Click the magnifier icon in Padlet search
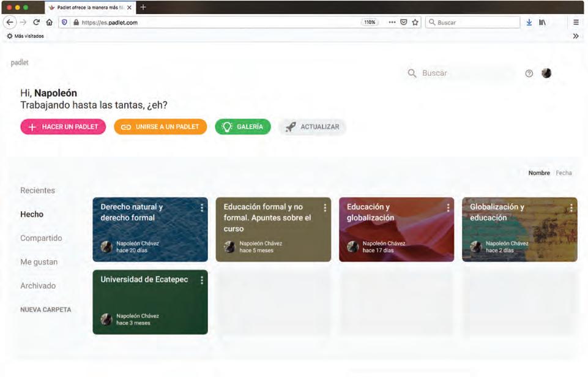The width and height of the screenshot is (588, 377). coord(412,73)
